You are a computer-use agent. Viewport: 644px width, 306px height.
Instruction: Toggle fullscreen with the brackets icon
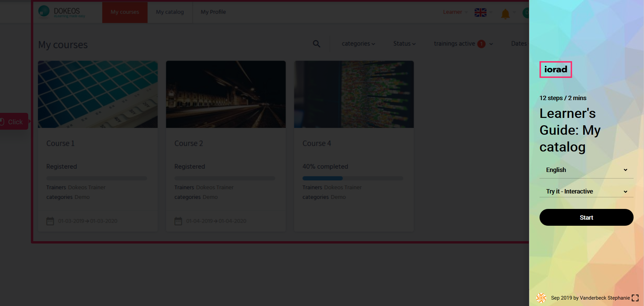(635, 298)
